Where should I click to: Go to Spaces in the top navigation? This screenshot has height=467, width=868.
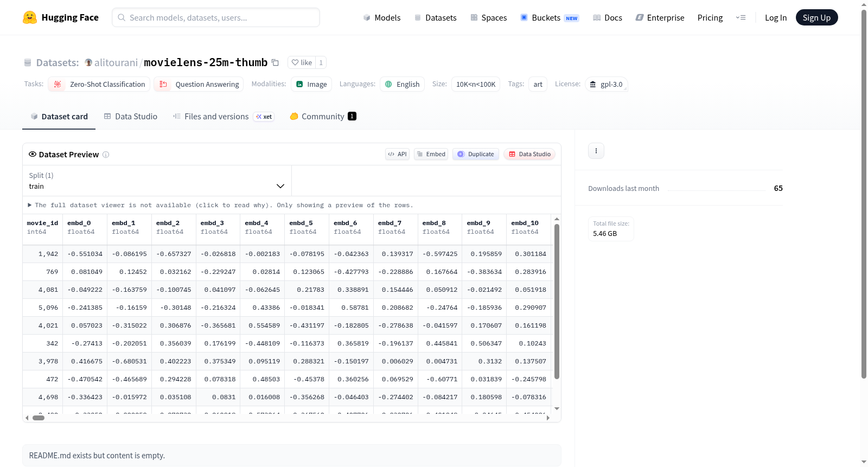(489, 17)
